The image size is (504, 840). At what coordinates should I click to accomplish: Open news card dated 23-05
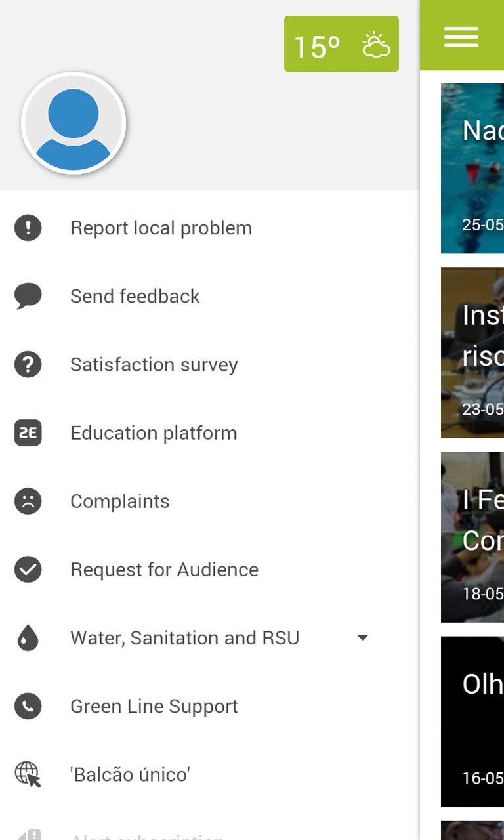pos(472,352)
